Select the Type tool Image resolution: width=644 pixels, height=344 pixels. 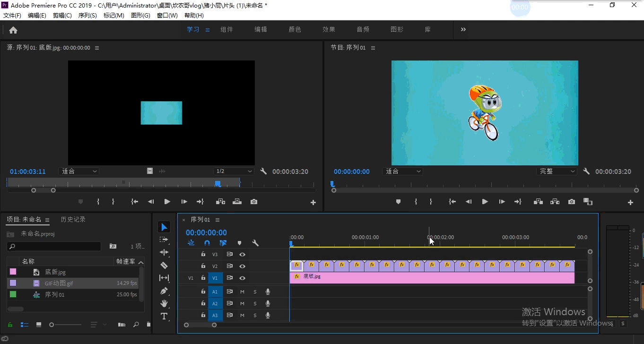164,316
